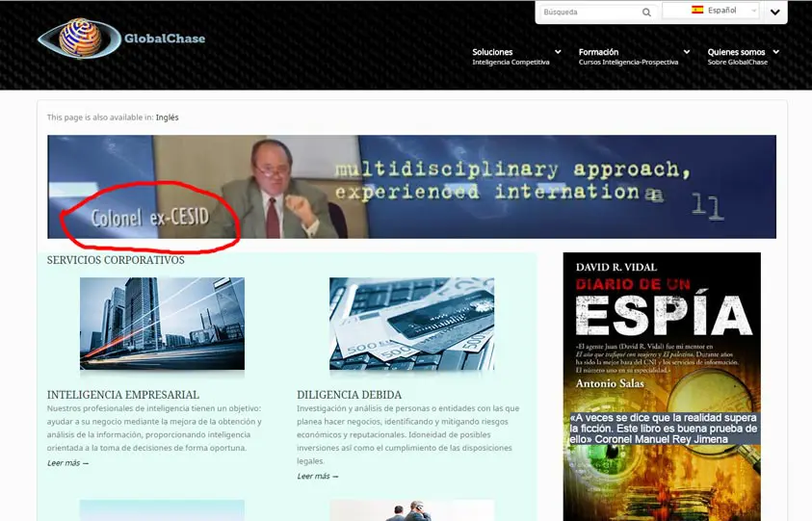Open the Colonel ex-CESID banner image
Screen dimensions: 812x521
(x=411, y=187)
